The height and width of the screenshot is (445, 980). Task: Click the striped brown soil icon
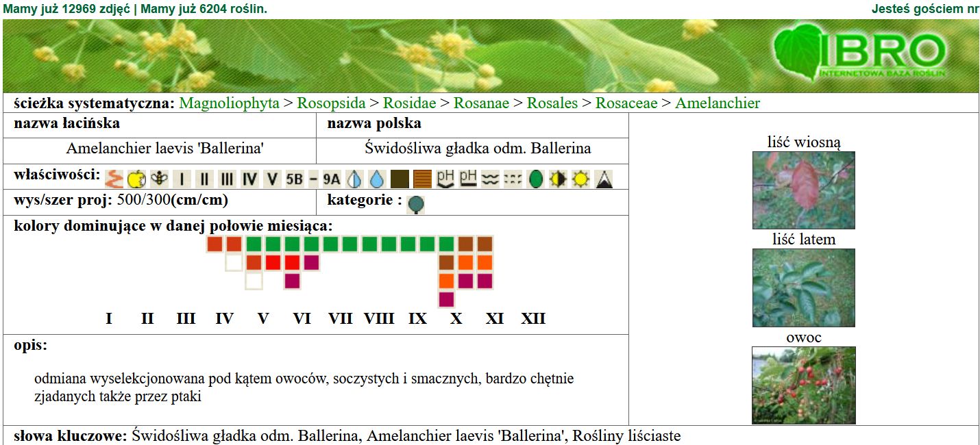tap(422, 179)
